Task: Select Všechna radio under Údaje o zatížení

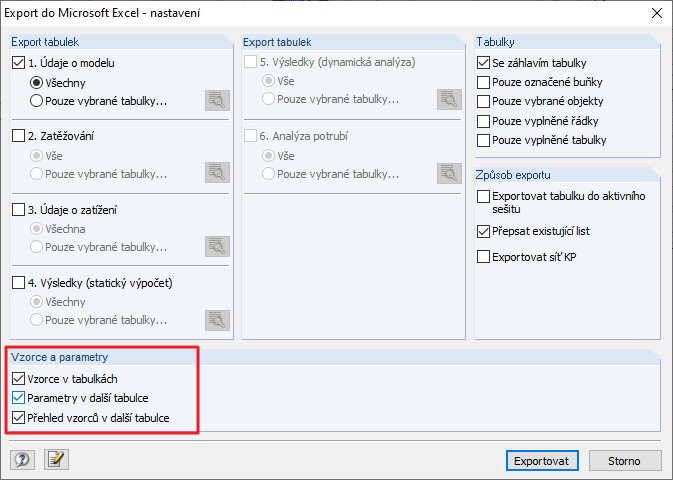Action: coord(36,229)
